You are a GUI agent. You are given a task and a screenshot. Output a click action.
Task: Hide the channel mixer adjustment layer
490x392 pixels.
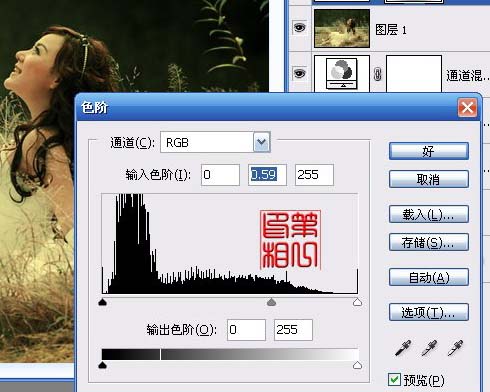299,73
